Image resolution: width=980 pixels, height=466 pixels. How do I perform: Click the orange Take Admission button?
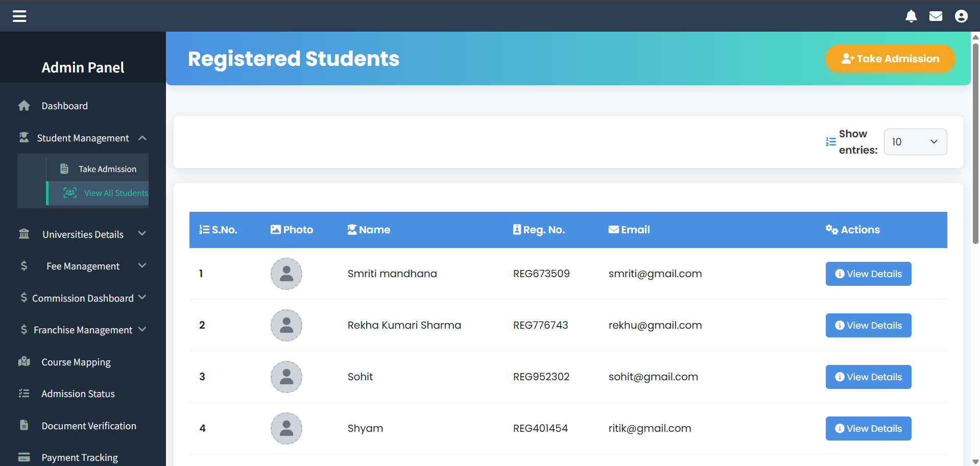890,59
